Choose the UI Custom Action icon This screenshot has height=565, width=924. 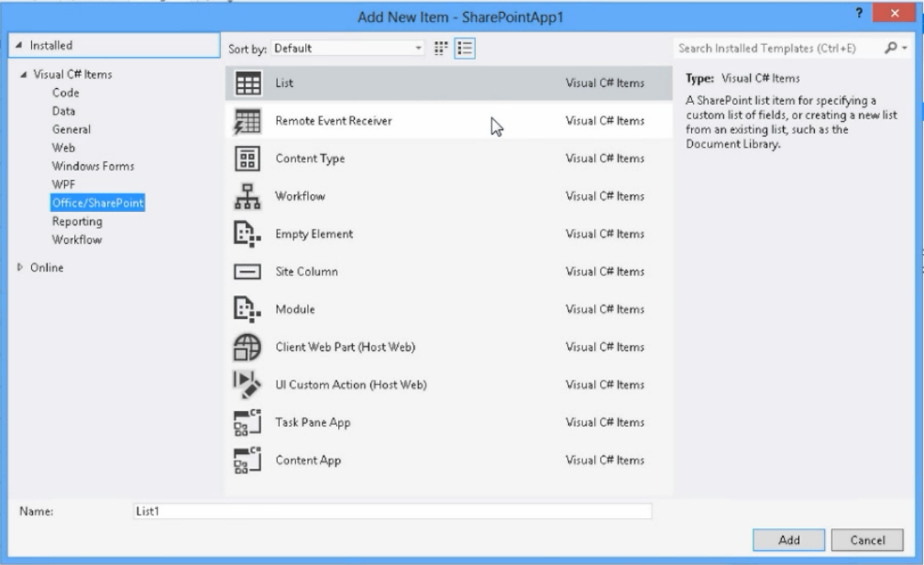click(x=247, y=384)
